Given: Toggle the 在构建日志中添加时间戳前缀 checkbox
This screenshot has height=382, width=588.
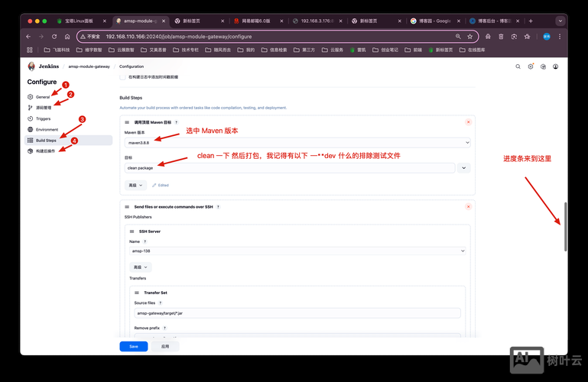Looking at the screenshot, I should click(x=122, y=77).
